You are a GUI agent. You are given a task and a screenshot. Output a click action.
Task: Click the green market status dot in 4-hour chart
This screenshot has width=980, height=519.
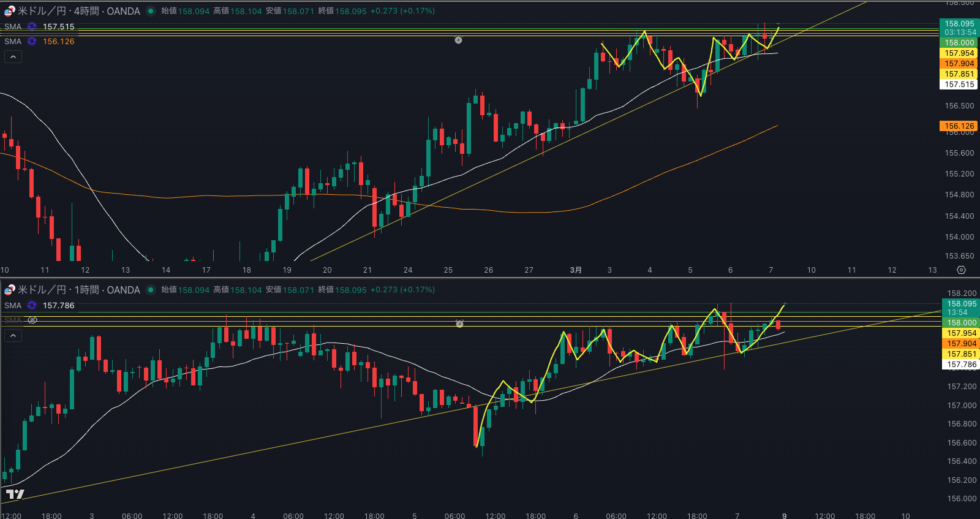(x=151, y=11)
